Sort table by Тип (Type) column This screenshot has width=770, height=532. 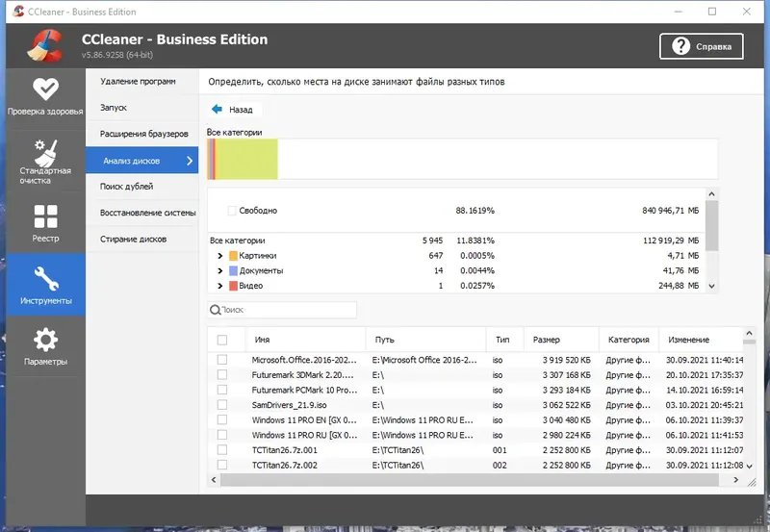504,340
